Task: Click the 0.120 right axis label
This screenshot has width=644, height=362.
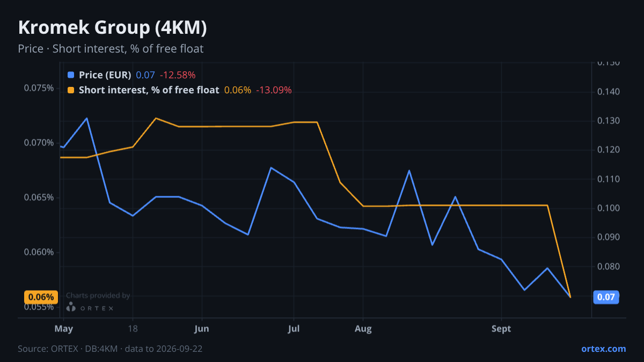Action: (608, 150)
